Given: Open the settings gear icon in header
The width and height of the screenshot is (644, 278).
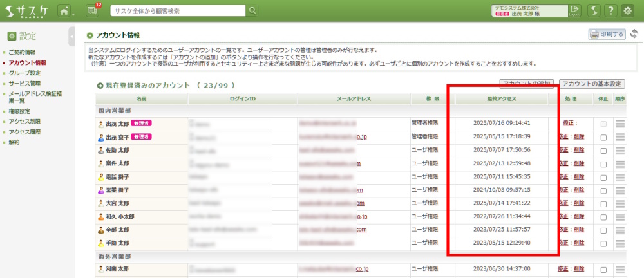Looking at the screenshot, I should coord(627,11).
